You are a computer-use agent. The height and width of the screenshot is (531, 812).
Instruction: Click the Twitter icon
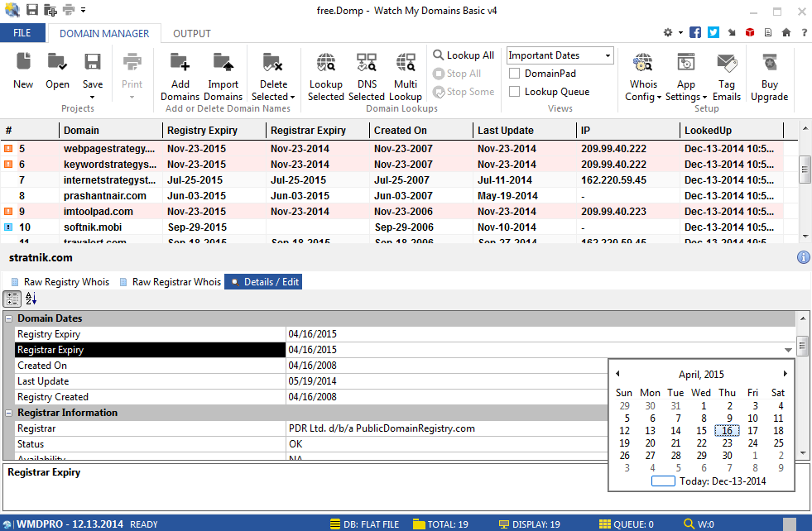coord(714,32)
